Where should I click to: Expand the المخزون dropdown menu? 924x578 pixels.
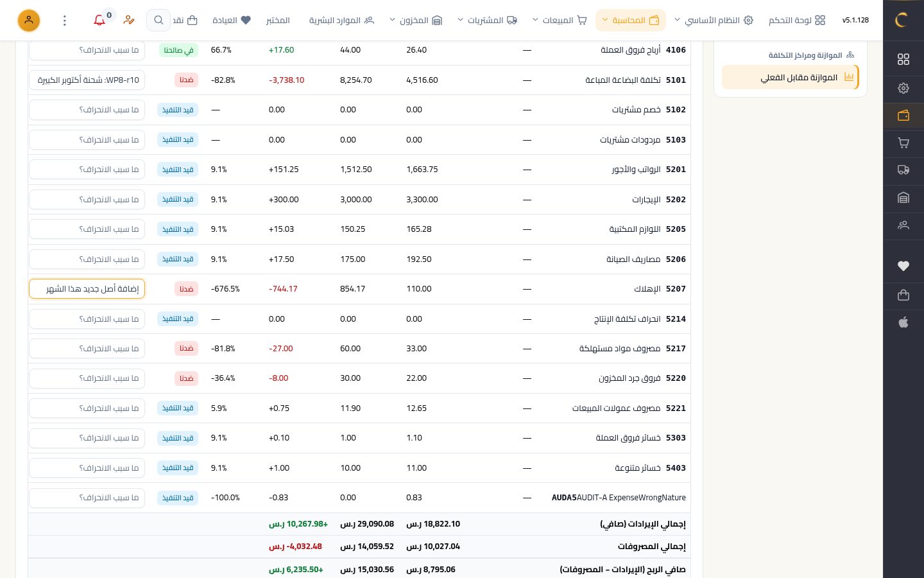click(416, 21)
